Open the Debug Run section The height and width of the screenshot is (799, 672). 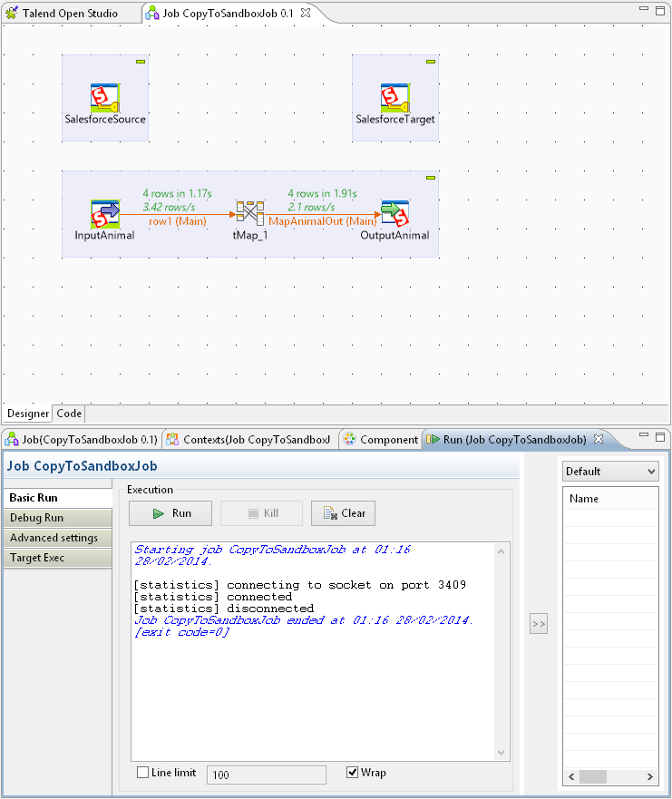pyautogui.click(x=57, y=518)
